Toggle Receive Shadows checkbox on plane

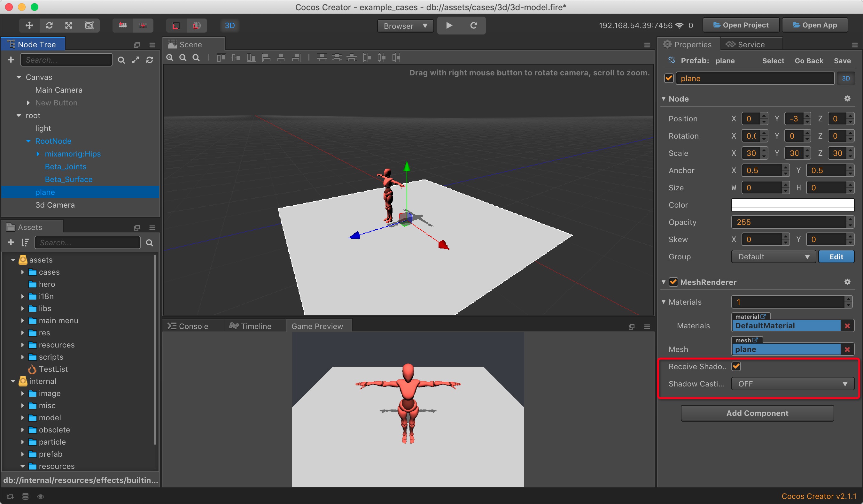(x=737, y=366)
